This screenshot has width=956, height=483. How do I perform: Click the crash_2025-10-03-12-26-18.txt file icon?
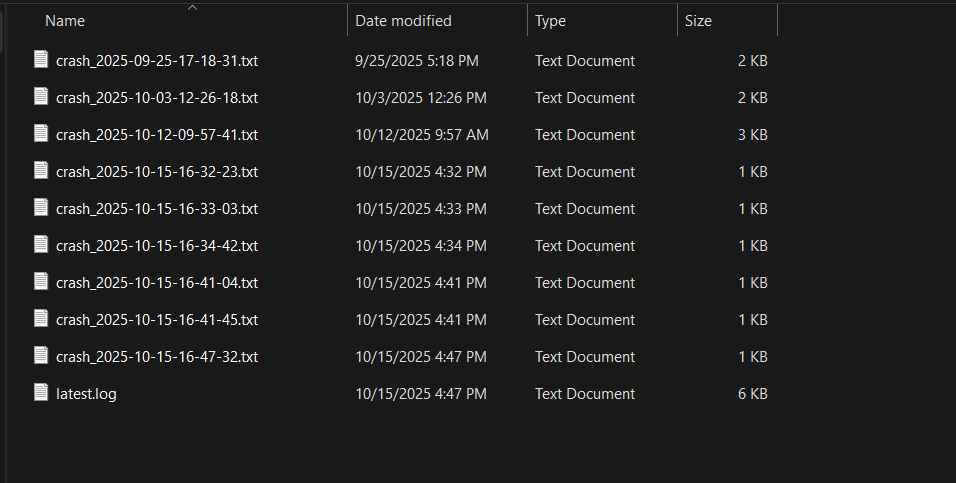pos(41,97)
